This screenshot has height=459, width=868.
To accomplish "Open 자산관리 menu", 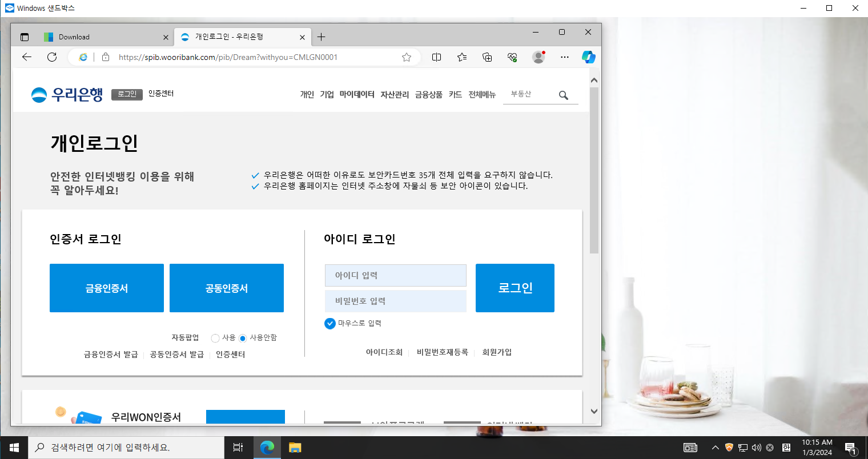I will coord(395,95).
